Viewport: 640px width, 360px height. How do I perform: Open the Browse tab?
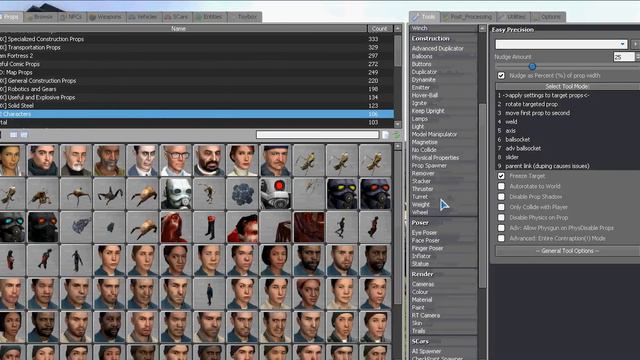point(40,17)
